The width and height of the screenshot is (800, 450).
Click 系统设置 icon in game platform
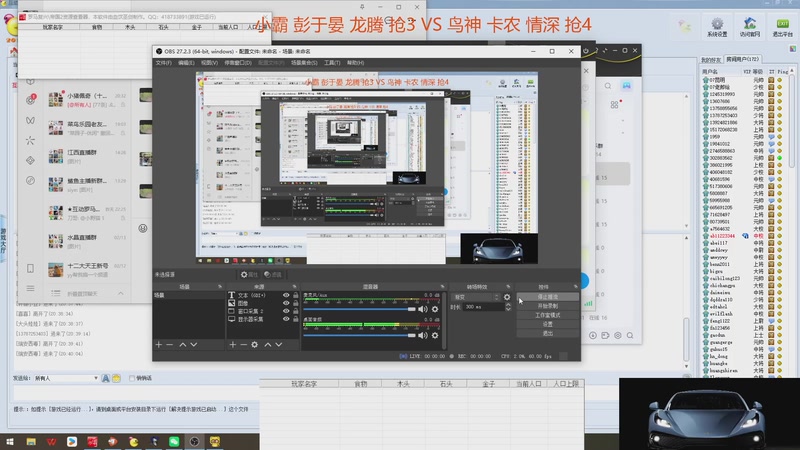tap(717, 27)
